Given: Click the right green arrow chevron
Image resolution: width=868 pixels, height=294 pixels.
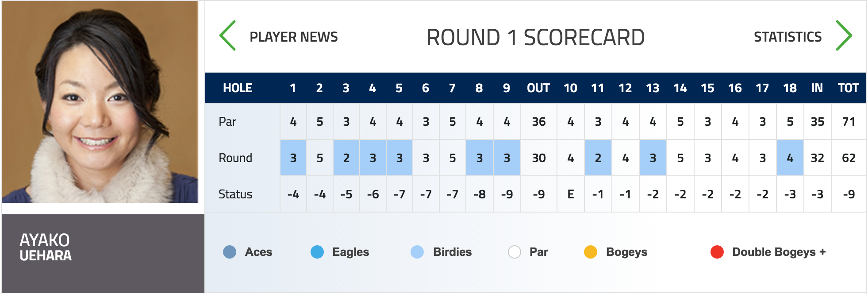Looking at the screenshot, I should [844, 36].
